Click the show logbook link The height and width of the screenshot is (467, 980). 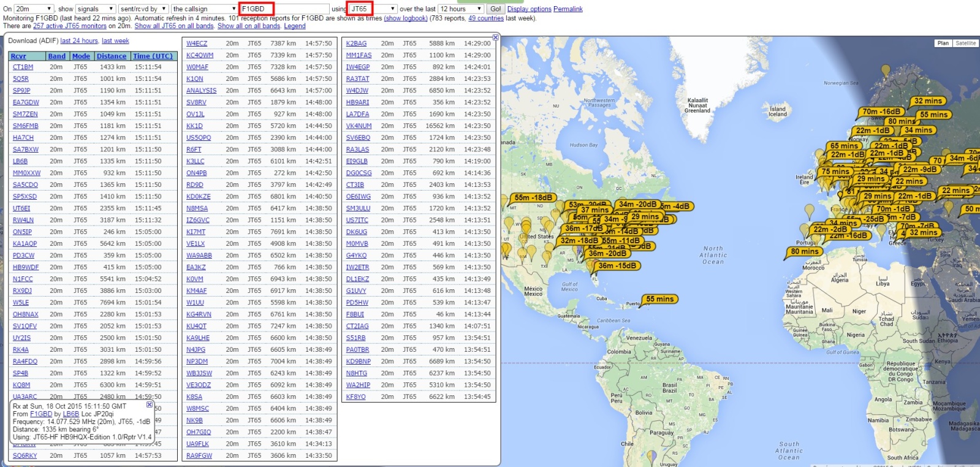coord(406,18)
